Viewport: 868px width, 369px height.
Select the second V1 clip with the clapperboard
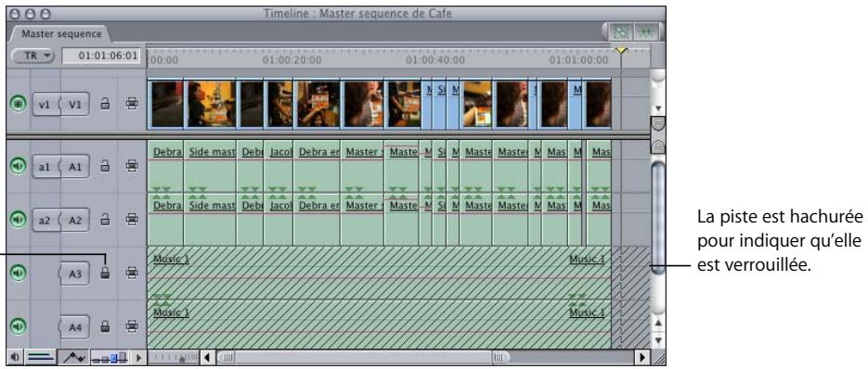click(x=211, y=104)
